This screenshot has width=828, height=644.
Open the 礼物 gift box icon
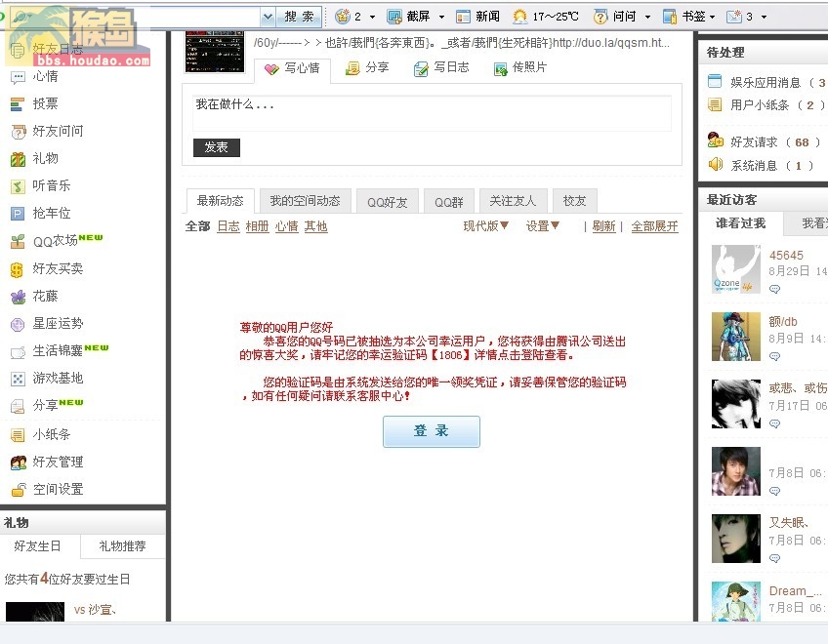click(x=18, y=159)
